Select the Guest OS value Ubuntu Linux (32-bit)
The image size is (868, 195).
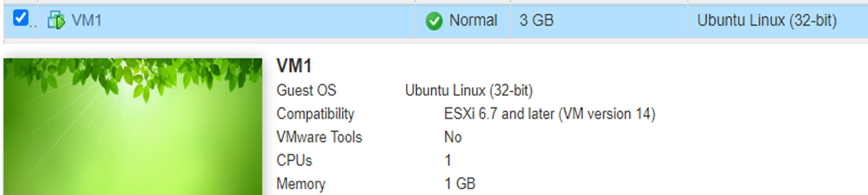pos(469,91)
